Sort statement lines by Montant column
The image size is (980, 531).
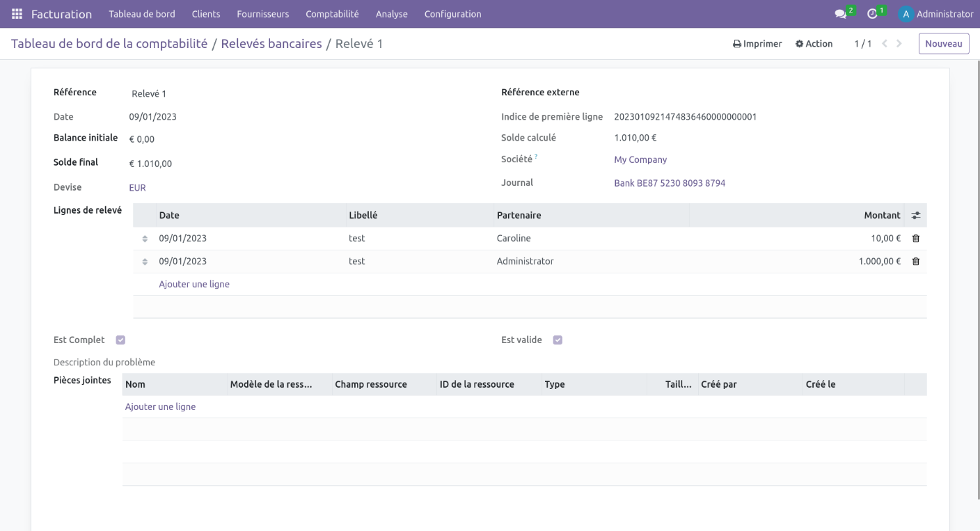(797, 215)
